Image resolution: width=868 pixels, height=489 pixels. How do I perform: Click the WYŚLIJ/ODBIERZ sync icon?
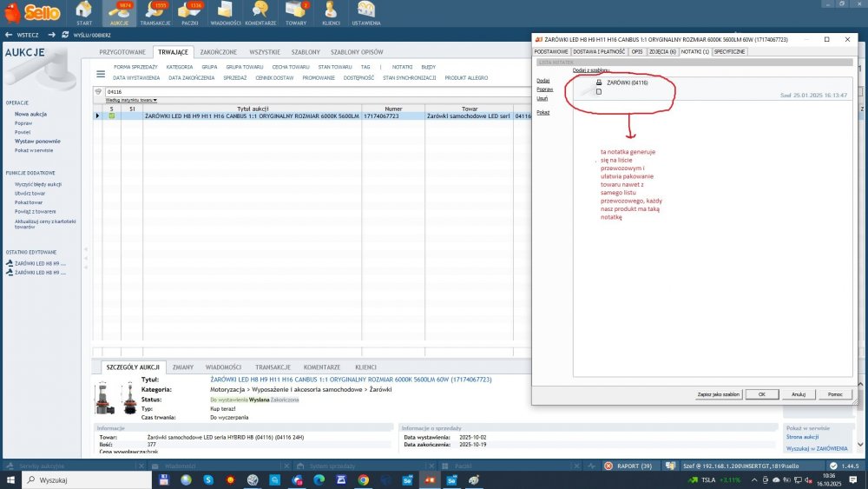(65, 35)
